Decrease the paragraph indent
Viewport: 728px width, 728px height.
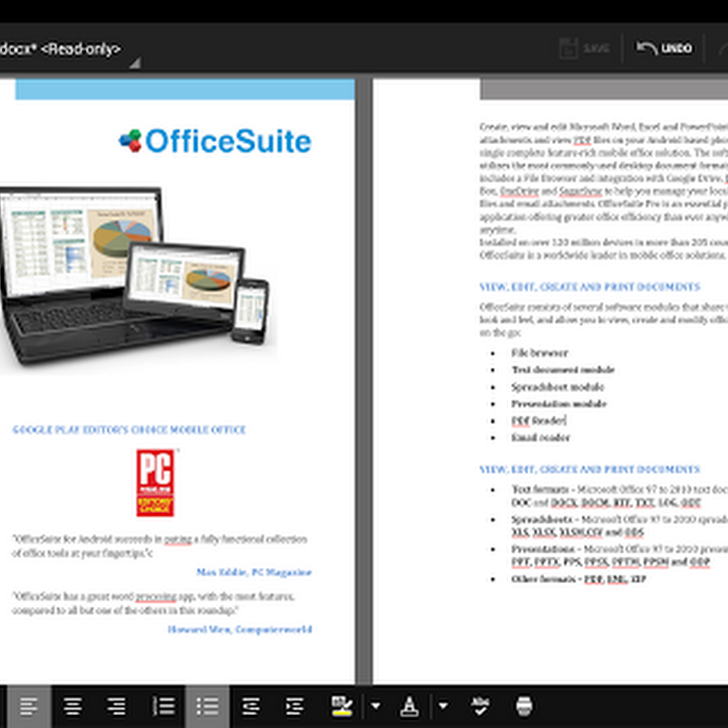252,707
